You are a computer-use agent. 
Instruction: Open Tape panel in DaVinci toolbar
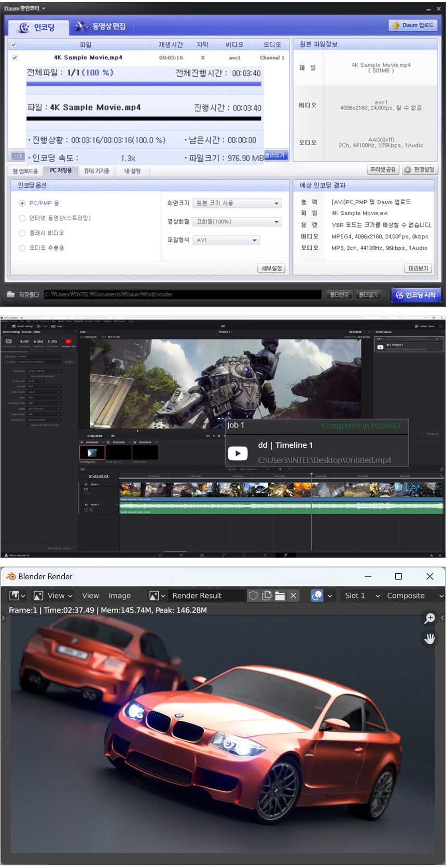tap(43, 326)
